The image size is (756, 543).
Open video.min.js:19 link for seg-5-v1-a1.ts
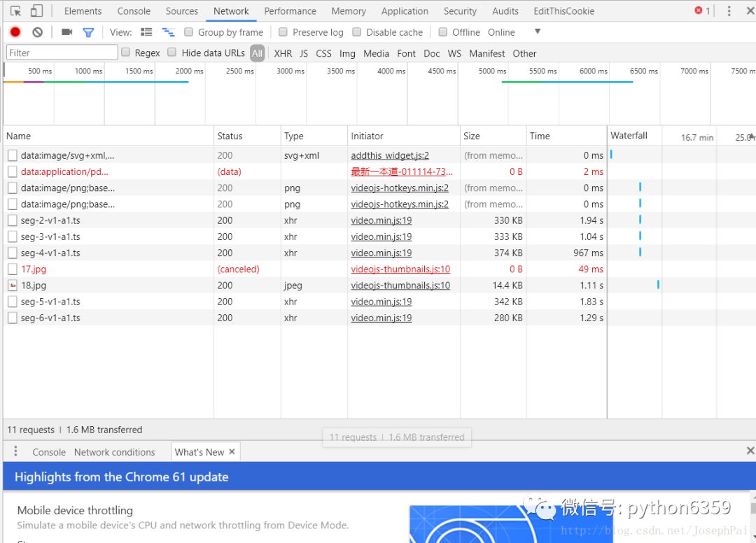(381, 302)
